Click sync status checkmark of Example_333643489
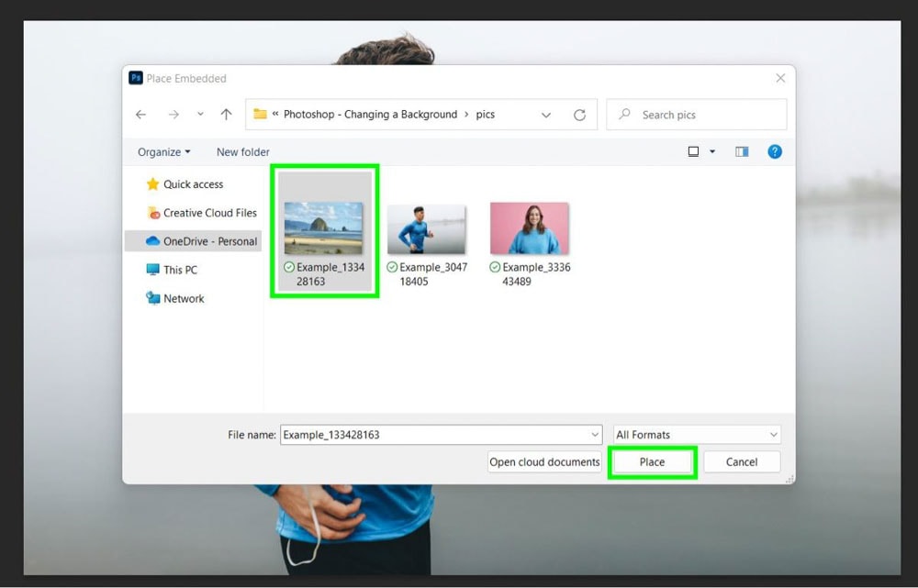Viewport: 918px width, 588px height. point(495,267)
